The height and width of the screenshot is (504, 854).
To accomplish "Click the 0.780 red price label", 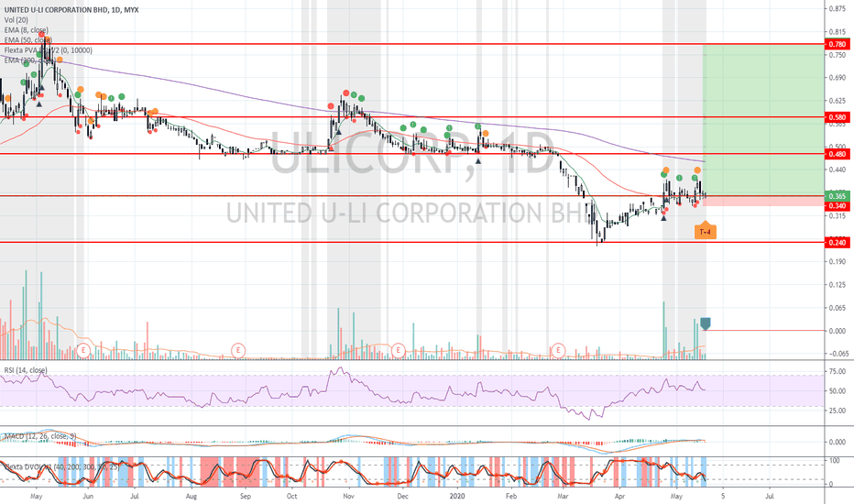I will (838, 44).
